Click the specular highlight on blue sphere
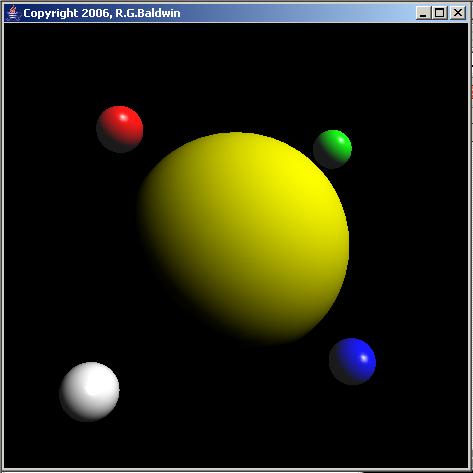This screenshot has height=473, width=473. [364, 358]
